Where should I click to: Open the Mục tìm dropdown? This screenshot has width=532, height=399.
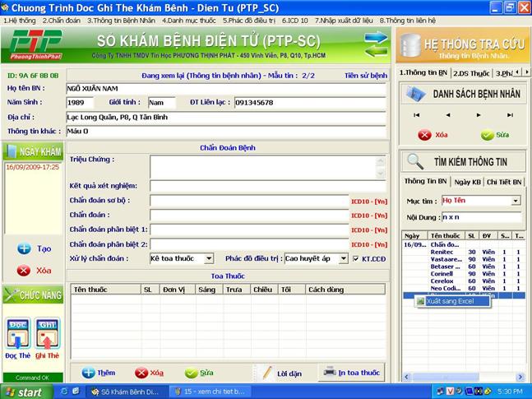(516, 201)
